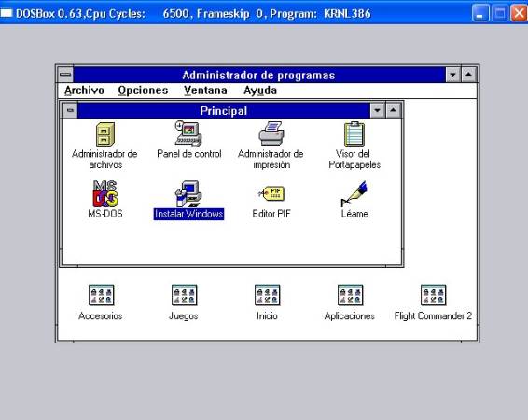The height and width of the screenshot is (420, 528).
Task: Open the Ayuda menu
Action: (x=260, y=91)
